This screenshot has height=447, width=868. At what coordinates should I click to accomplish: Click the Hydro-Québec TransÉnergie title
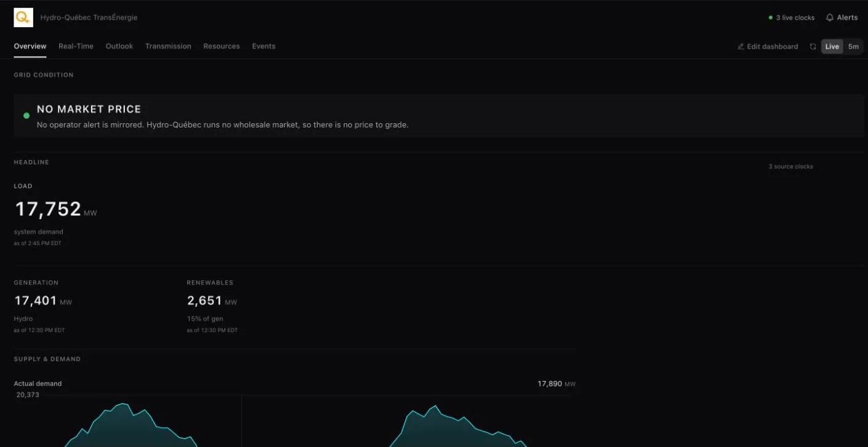89,17
